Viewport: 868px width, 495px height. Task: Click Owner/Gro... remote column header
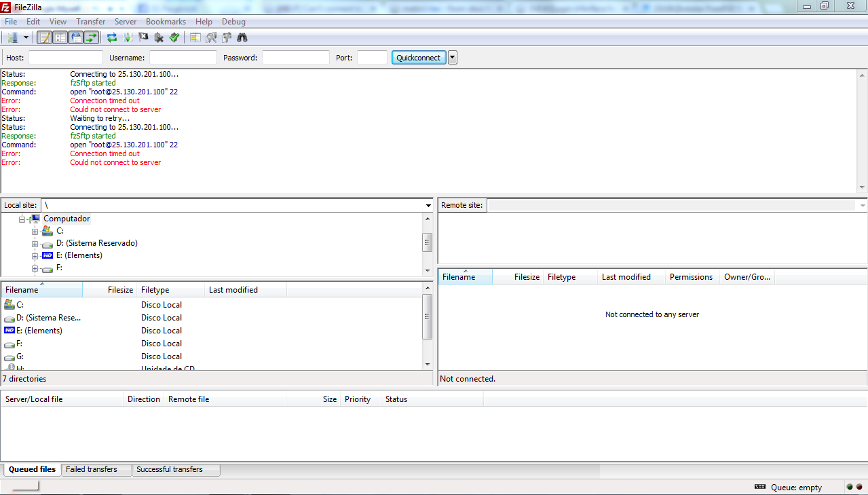click(747, 277)
